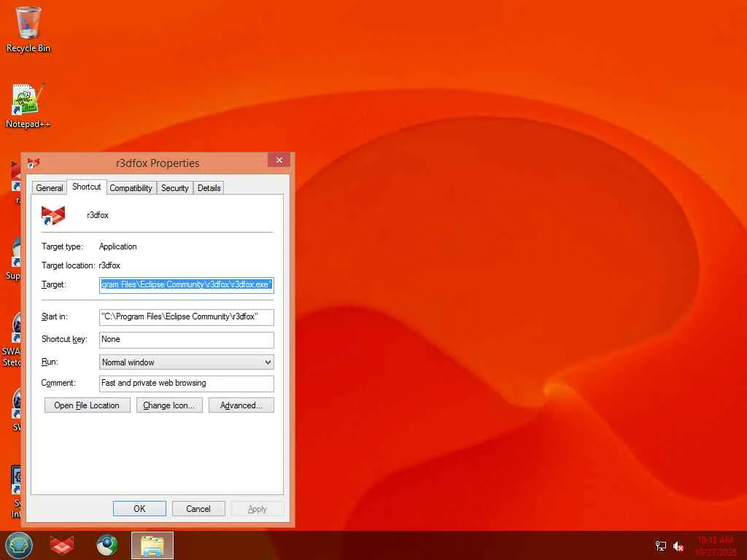Open the Start button on the taskbar

(18, 545)
